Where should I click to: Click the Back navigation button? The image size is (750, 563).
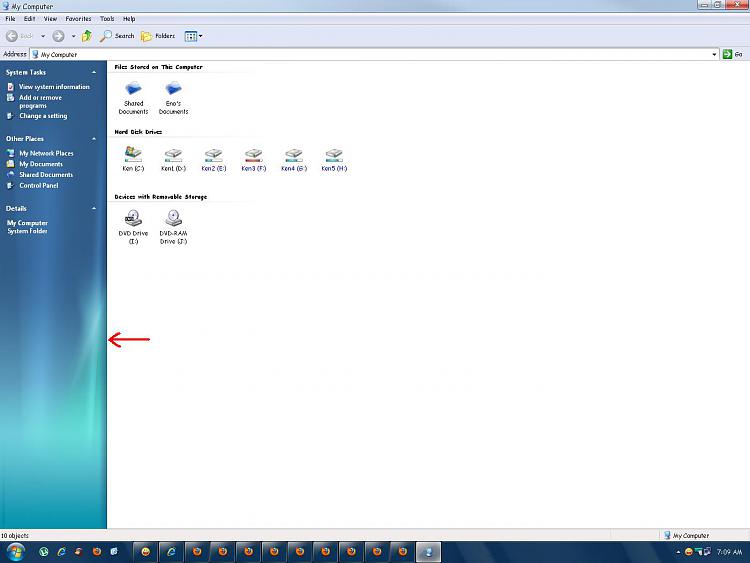20,36
